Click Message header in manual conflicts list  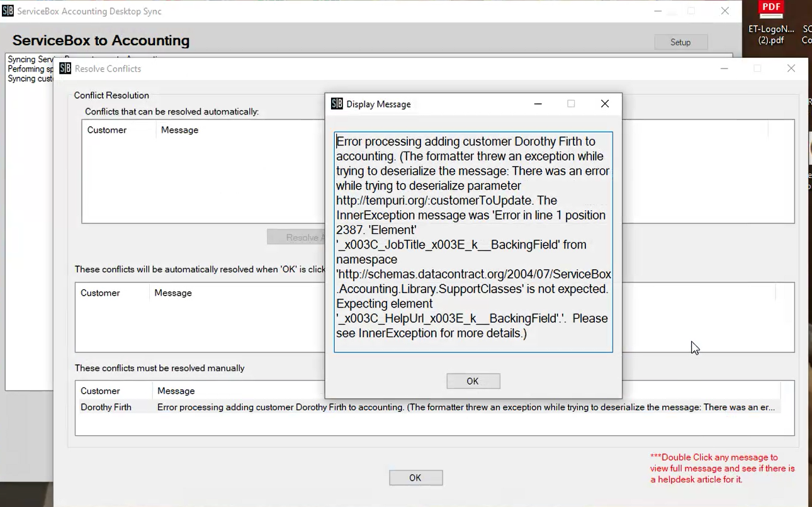point(176,391)
